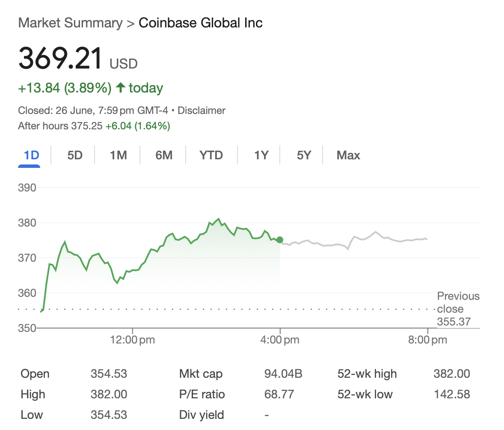Click the green upward arrow icon
This screenshot has width=504, height=430.
tap(121, 88)
